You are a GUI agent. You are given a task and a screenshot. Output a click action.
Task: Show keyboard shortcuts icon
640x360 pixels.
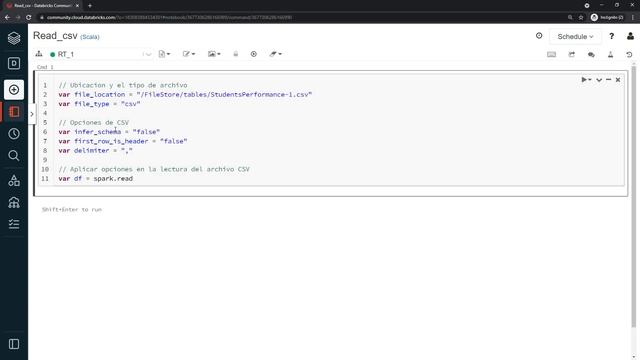pos(551,54)
